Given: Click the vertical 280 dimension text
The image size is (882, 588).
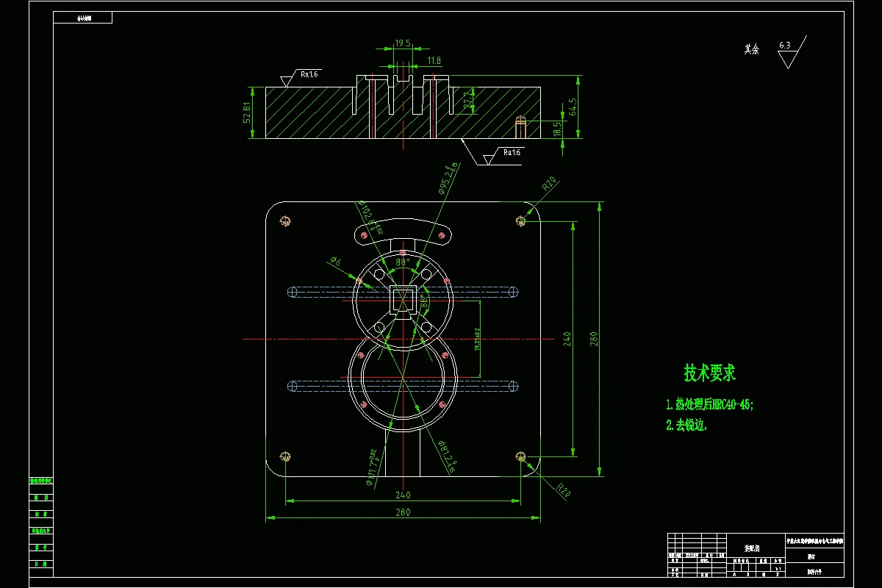Looking at the screenshot, I should (x=594, y=338).
